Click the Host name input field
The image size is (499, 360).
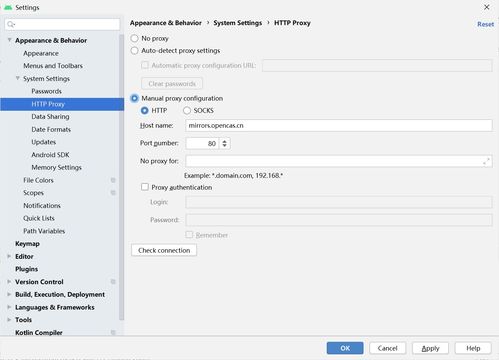click(339, 126)
